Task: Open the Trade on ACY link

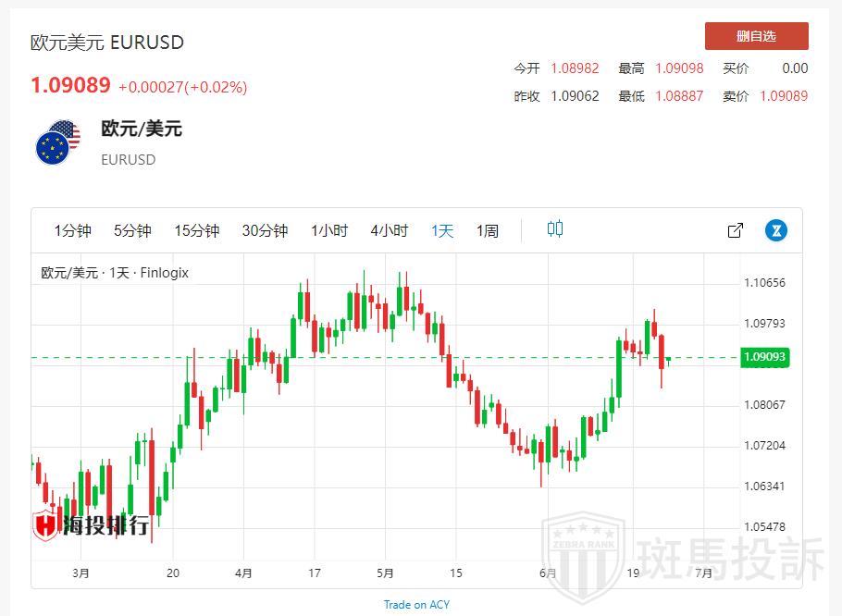Action: tap(418, 604)
